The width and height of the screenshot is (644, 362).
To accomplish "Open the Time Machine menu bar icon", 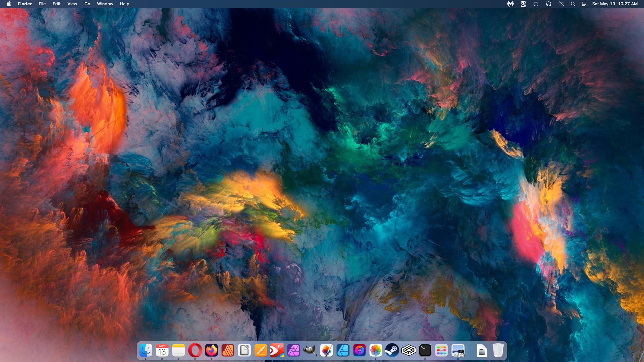I will 536,4.
